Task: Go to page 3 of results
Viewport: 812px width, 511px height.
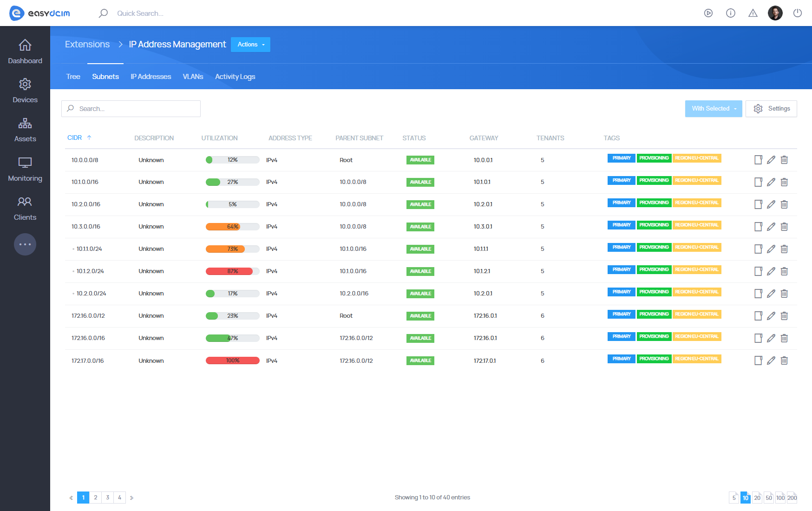Action: coord(107,498)
